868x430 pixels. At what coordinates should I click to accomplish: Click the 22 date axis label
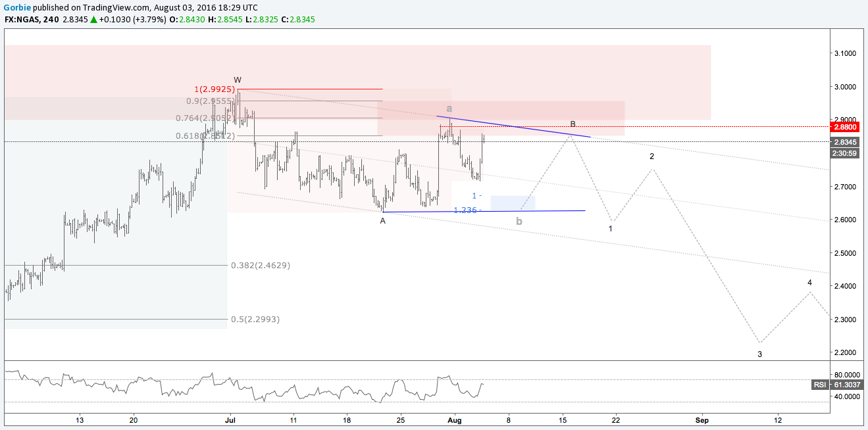pos(615,419)
